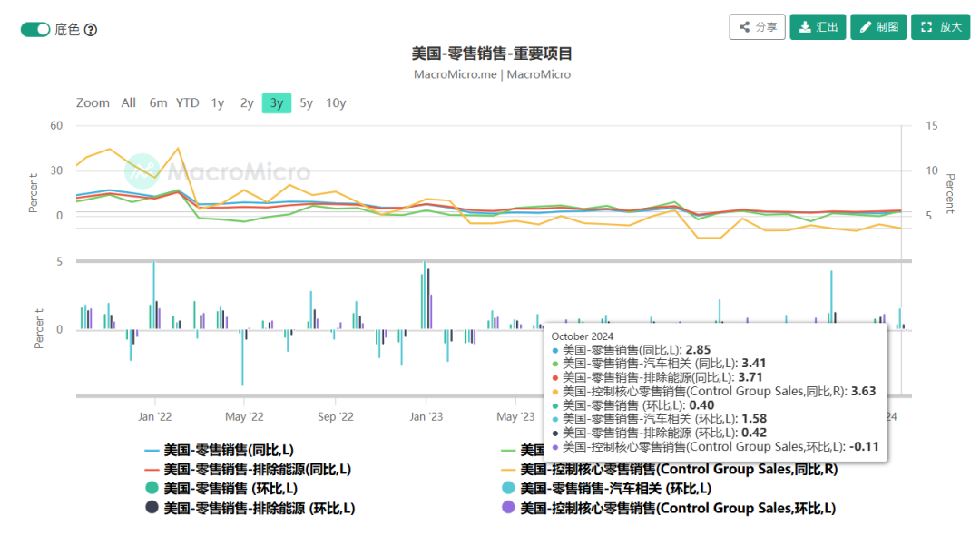
Task: Click purple dot for Control Group Sales,环比,L
Action: tap(508, 508)
